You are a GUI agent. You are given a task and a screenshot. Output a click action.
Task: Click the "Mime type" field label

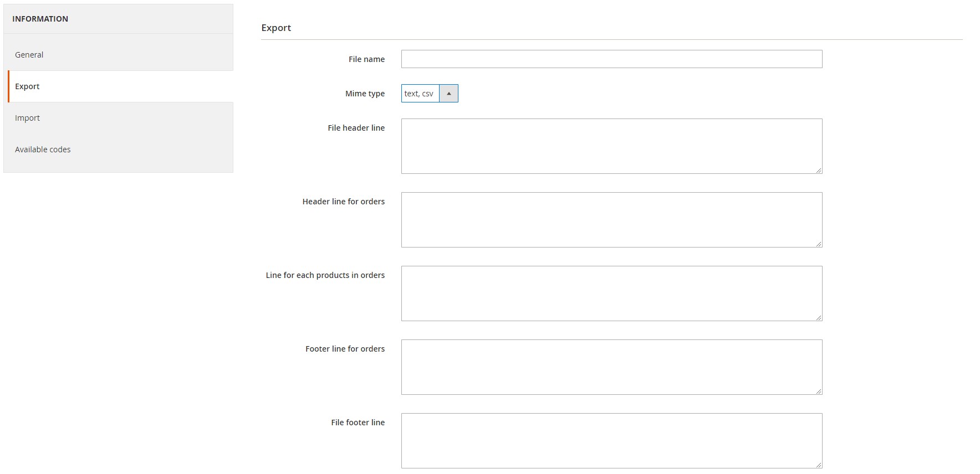(x=365, y=94)
